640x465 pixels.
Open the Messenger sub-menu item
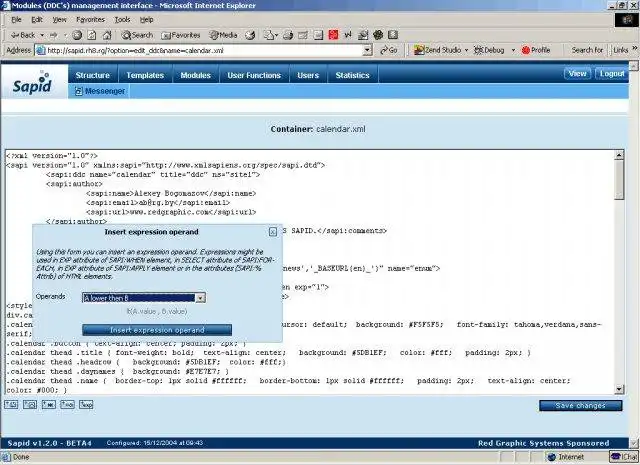click(x=100, y=91)
